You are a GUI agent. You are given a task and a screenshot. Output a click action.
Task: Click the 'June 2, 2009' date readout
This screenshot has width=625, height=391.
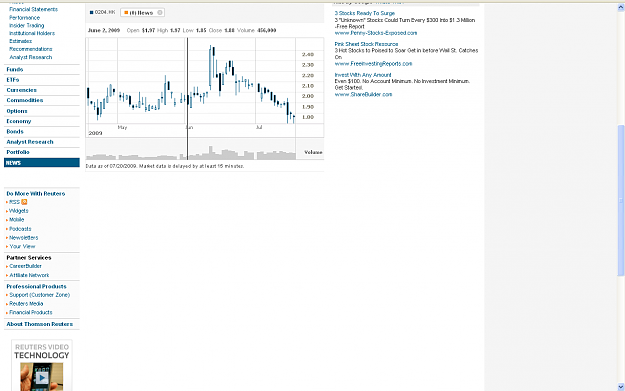[104, 30]
